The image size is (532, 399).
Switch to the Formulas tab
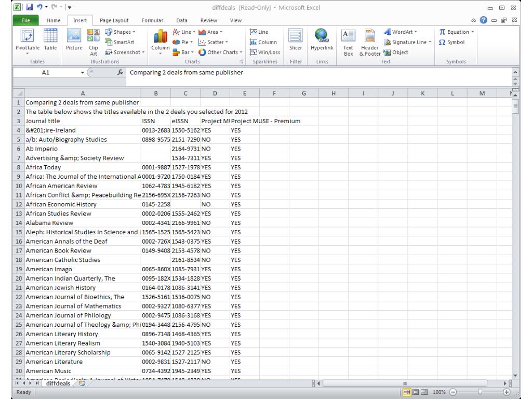(152, 20)
